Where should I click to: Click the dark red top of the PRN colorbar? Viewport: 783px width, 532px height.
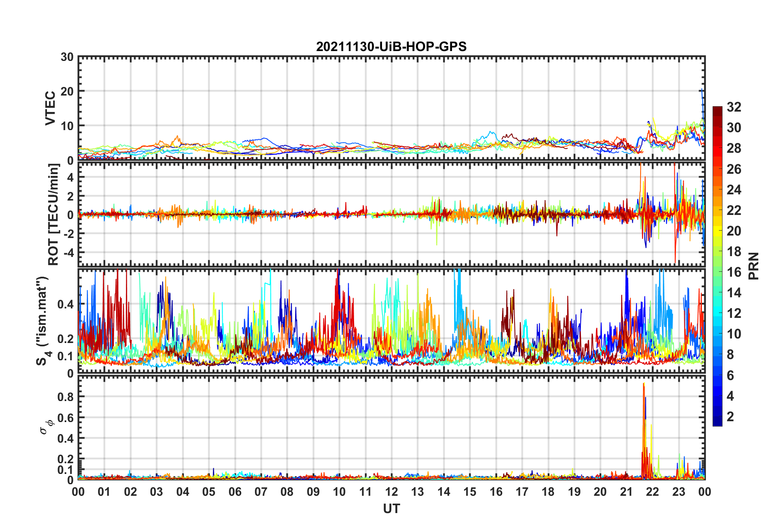coord(718,111)
